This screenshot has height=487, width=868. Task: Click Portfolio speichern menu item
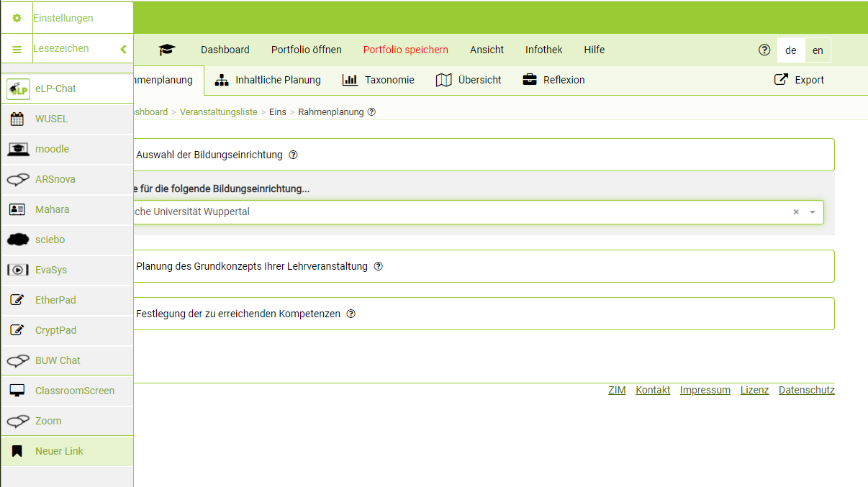pos(406,50)
